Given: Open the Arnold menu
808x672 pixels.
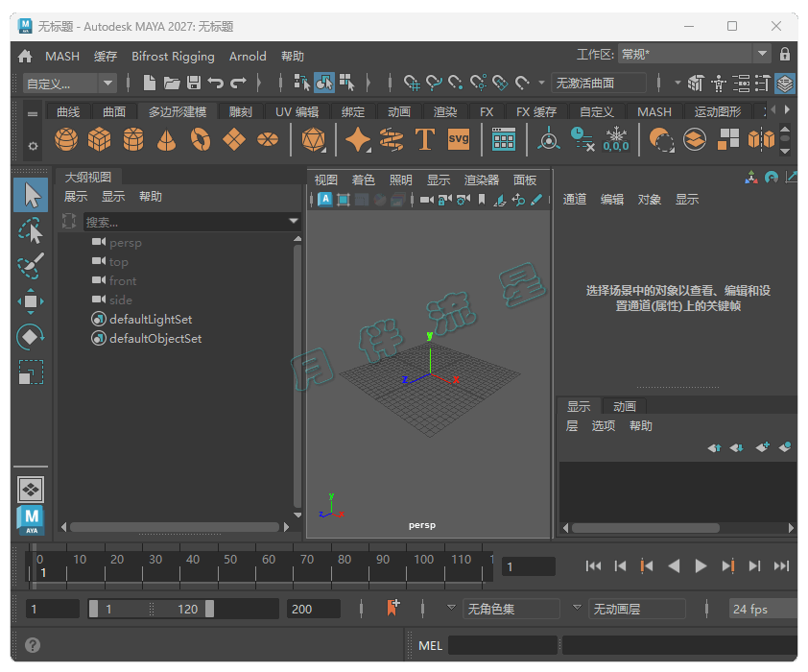Looking at the screenshot, I should pos(248,56).
